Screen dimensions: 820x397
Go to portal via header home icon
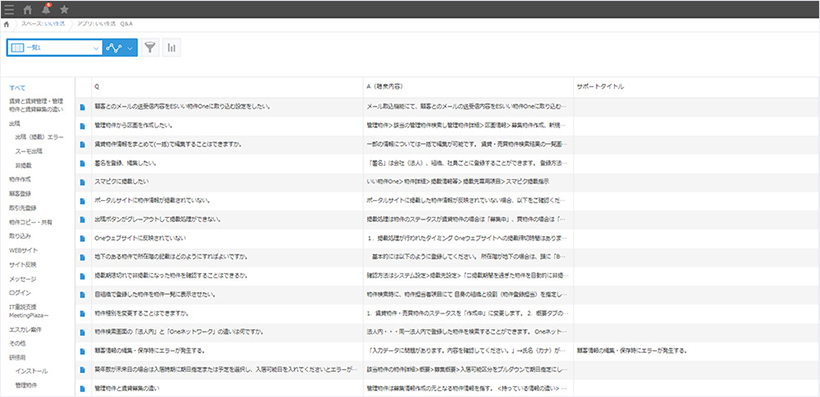[28, 9]
